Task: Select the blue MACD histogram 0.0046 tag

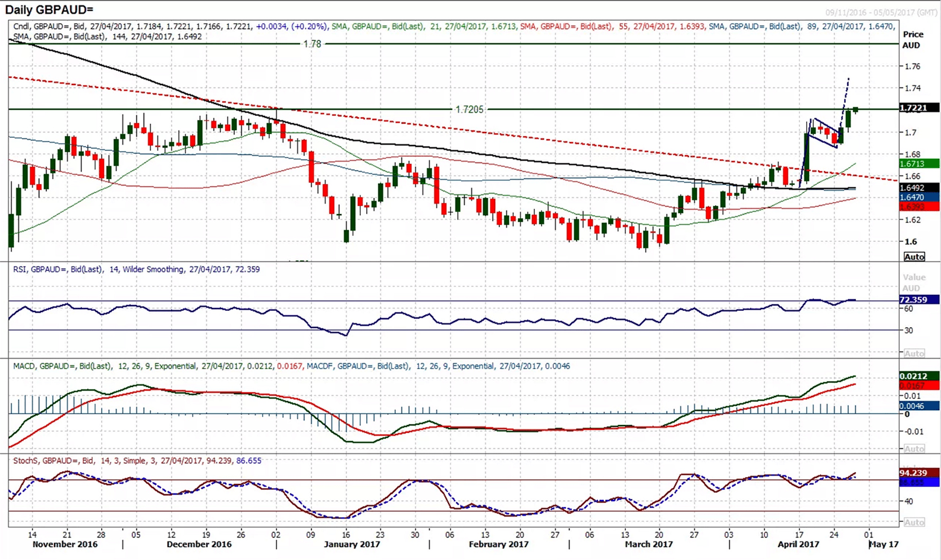Action: [918, 406]
